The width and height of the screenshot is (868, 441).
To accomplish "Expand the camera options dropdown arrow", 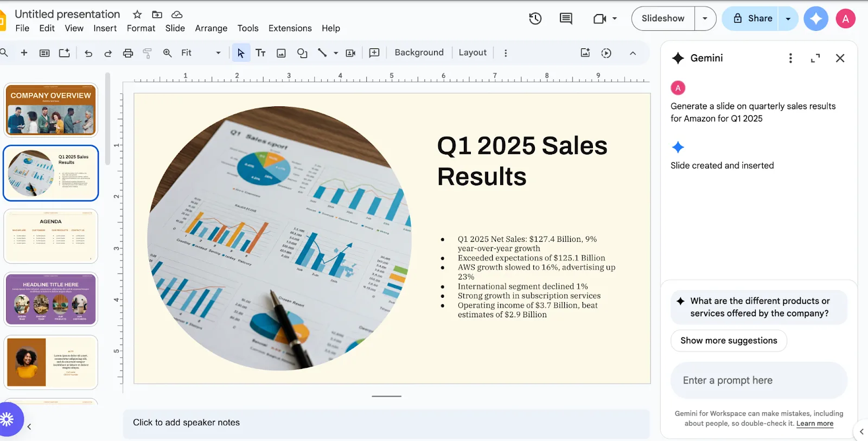I will (615, 18).
